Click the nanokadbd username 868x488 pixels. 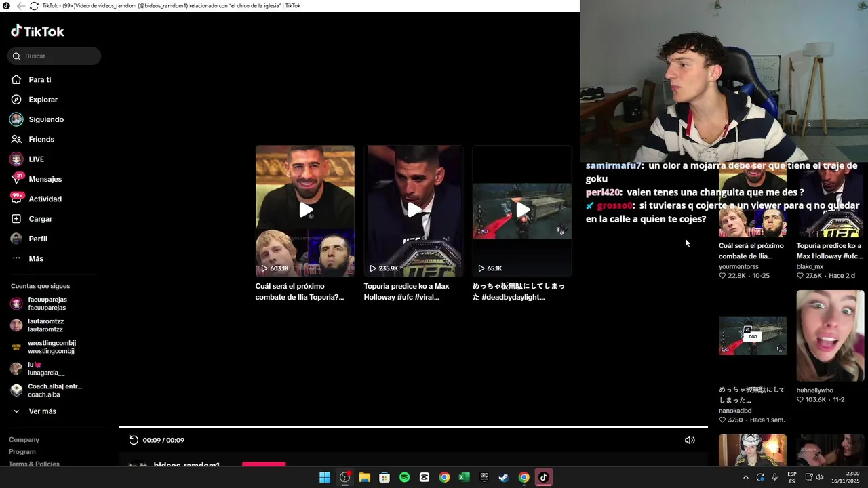tap(735, 411)
